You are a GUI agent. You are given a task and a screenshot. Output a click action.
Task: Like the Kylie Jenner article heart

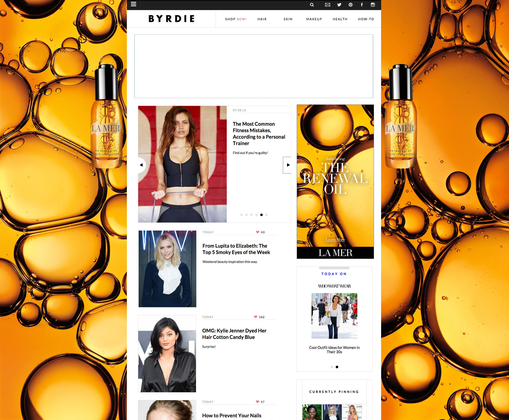coord(256,317)
